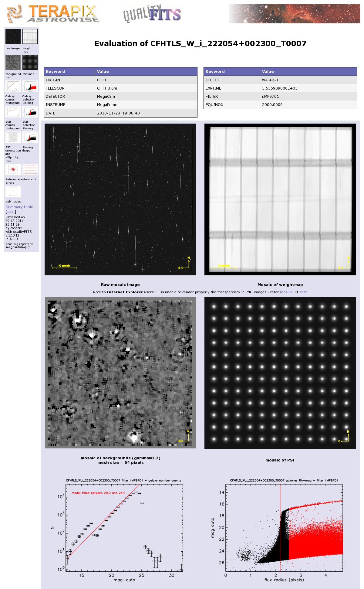Select the DATE value 2010-11-28T19:00:40
Viewport: 364px width, 589px height.
(146, 113)
